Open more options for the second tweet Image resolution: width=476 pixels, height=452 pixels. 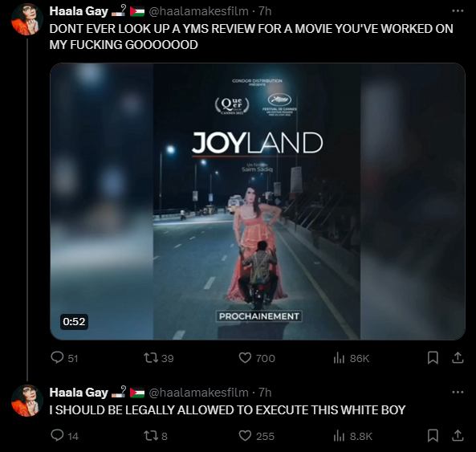(x=458, y=393)
